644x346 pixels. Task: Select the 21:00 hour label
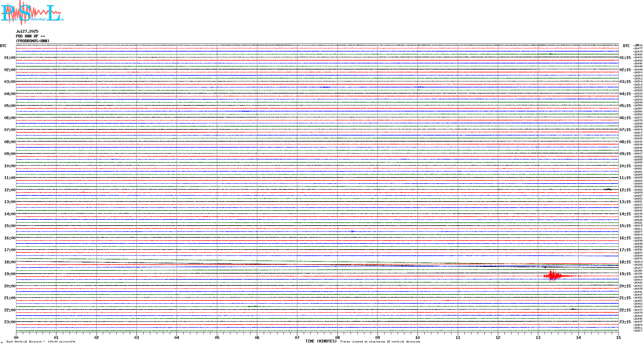pos(10,298)
